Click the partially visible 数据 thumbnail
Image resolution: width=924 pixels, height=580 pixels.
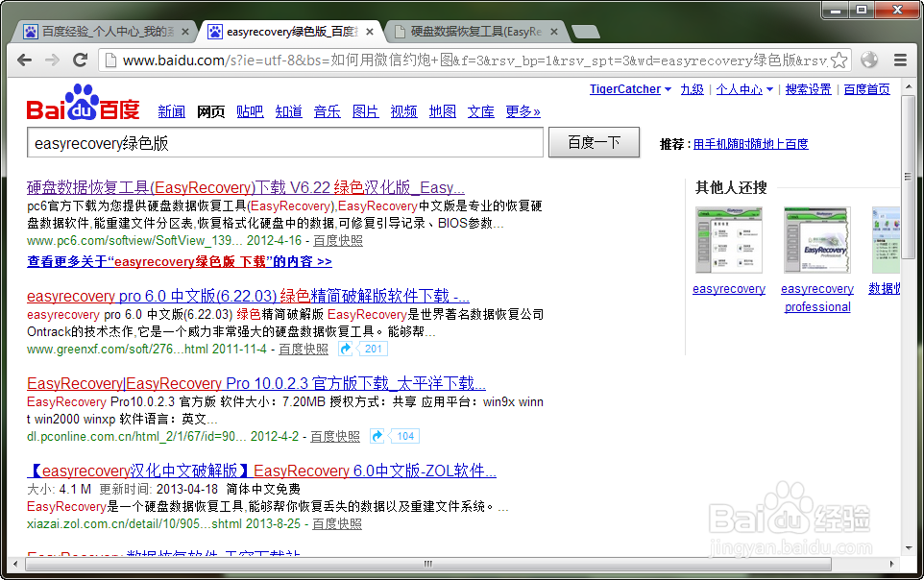tap(886, 240)
